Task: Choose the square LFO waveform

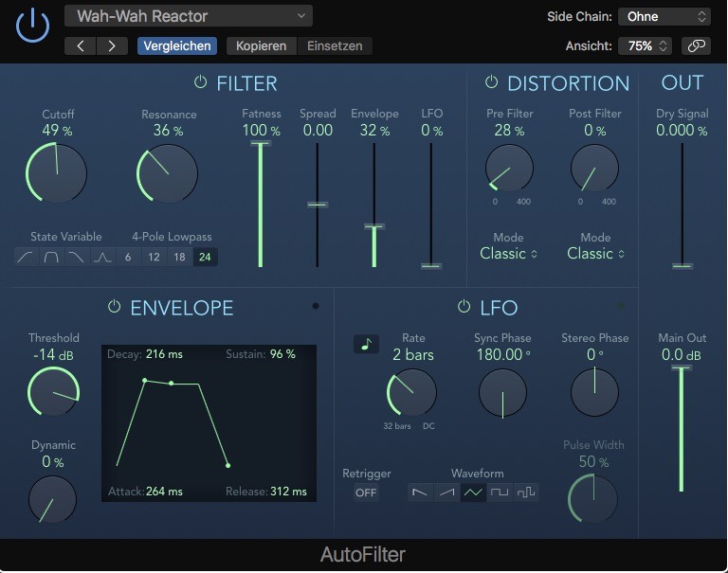Action: (x=500, y=492)
